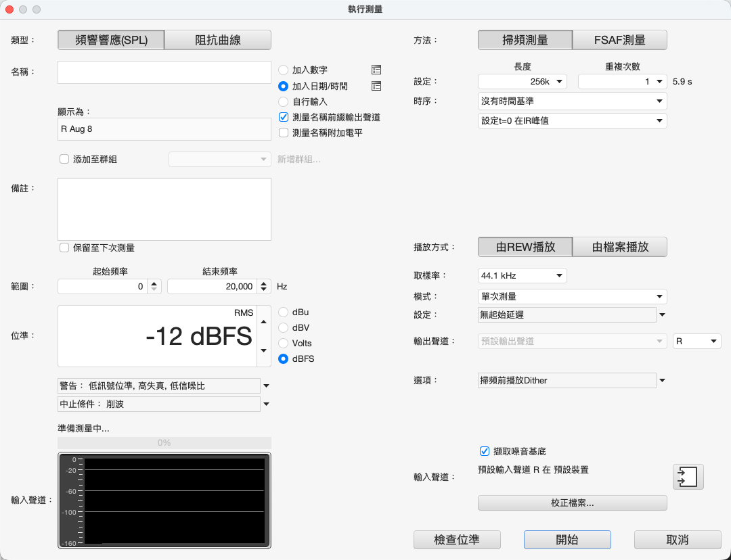
Task: Select the 自行輸入 radio option
Action: click(283, 101)
